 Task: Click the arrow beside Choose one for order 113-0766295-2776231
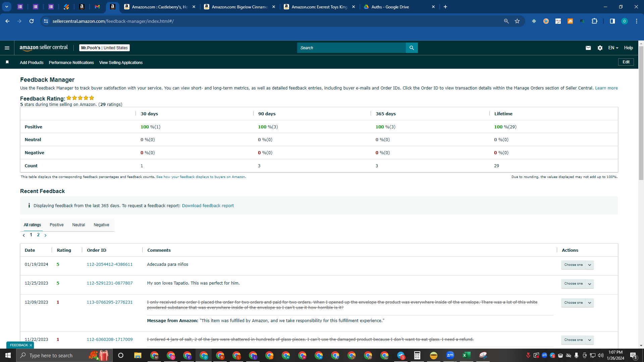pos(590,303)
